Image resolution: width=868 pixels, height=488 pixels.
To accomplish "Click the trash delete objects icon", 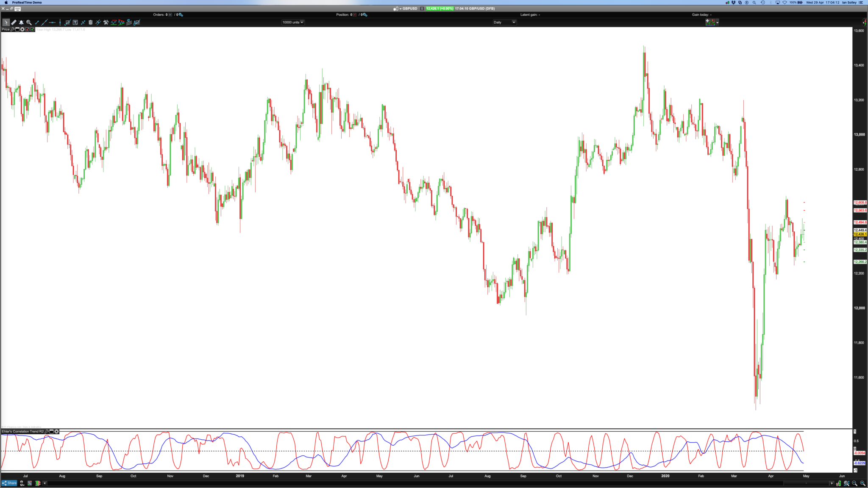I will point(90,22).
